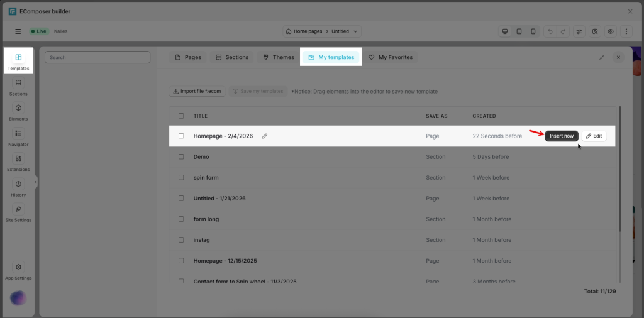
Task: Open Site Settings from sidebar
Action: pos(18,213)
